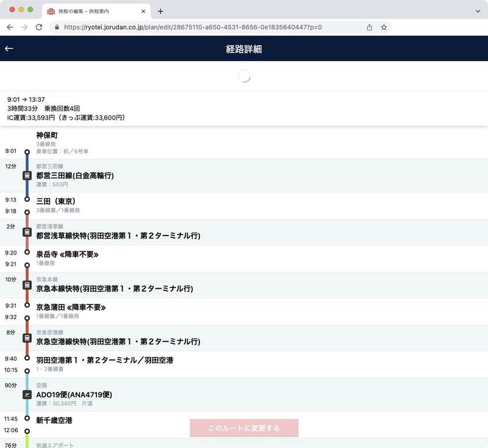Click the 90分 flight duration
The height and width of the screenshot is (448, 488).
(10, 385)
